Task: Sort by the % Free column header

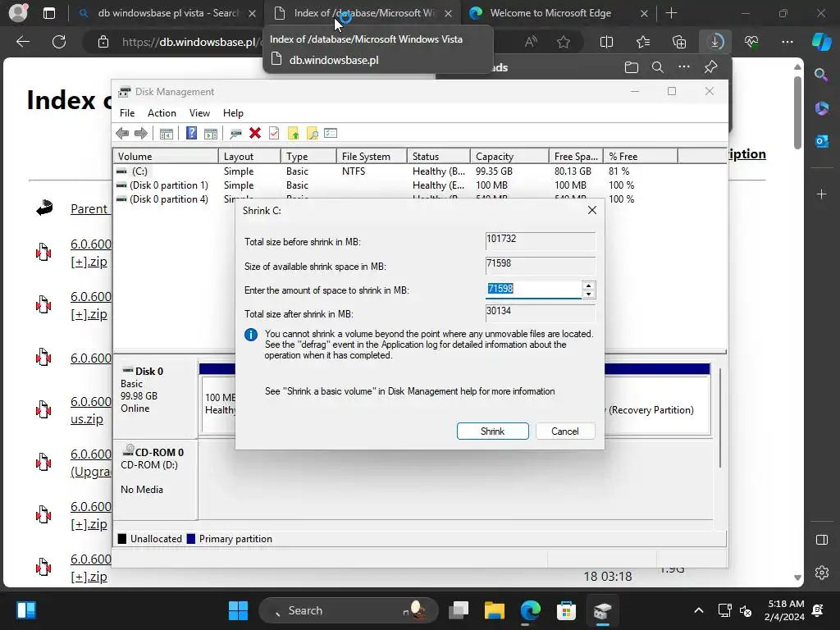Action: tap(640, 157)
